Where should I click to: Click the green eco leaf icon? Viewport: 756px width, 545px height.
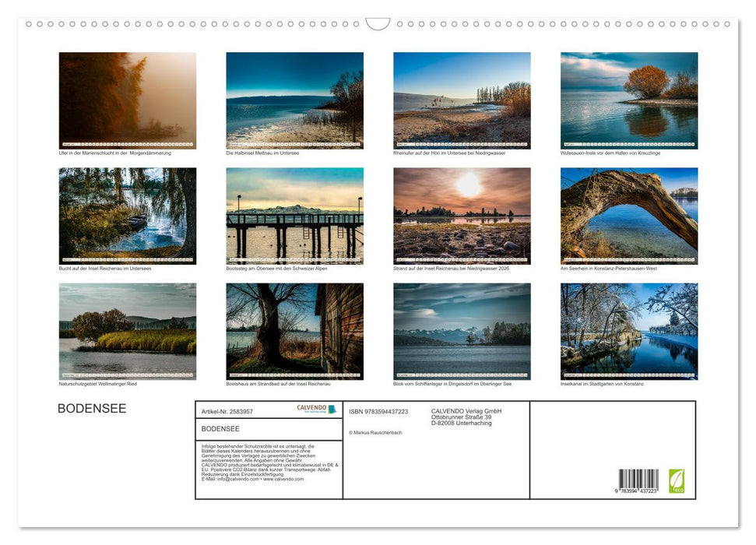coord(676,481)
